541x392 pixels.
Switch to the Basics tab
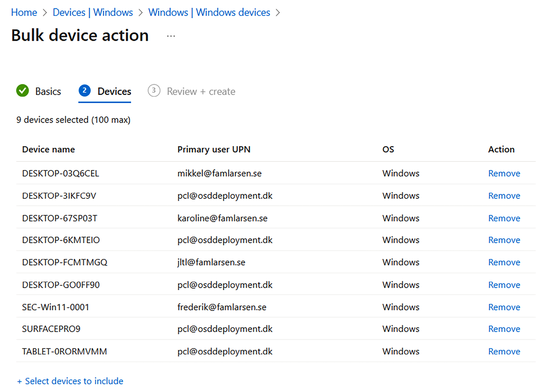tap(48, 91)
